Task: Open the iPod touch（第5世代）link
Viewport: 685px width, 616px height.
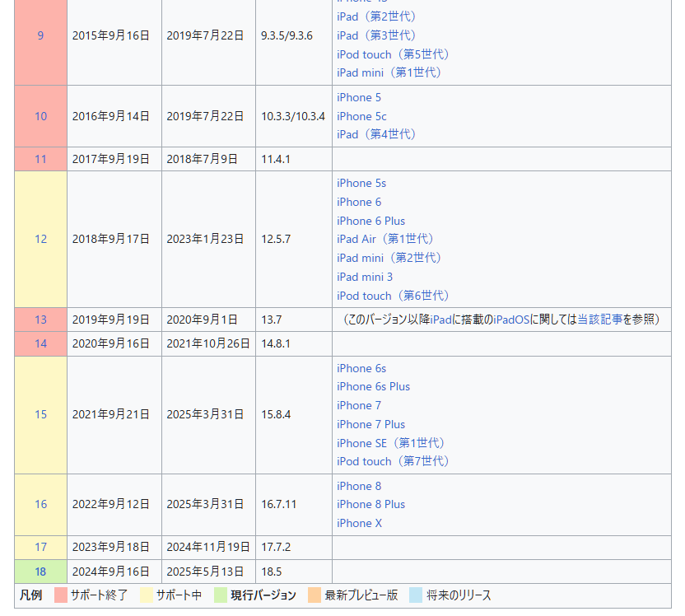Action: click(x=393, y=54)
